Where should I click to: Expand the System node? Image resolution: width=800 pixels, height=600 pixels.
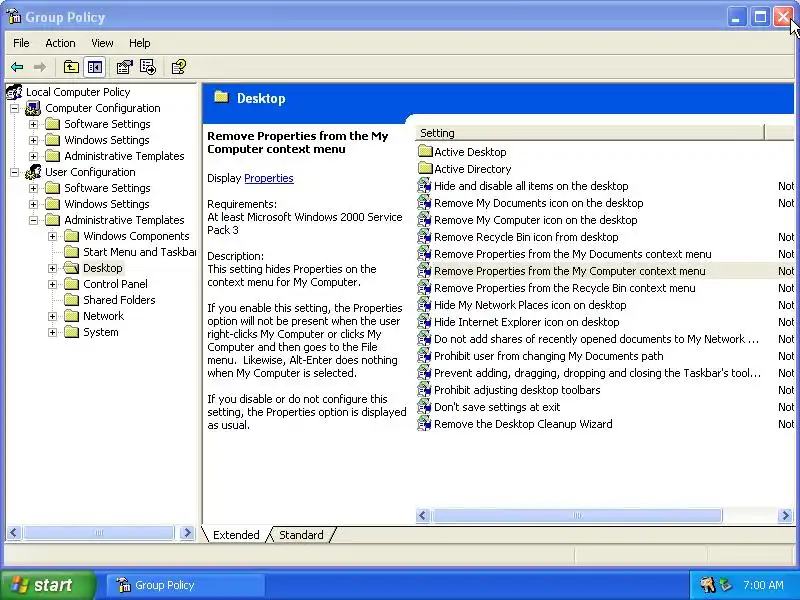[x=53, y=332]
